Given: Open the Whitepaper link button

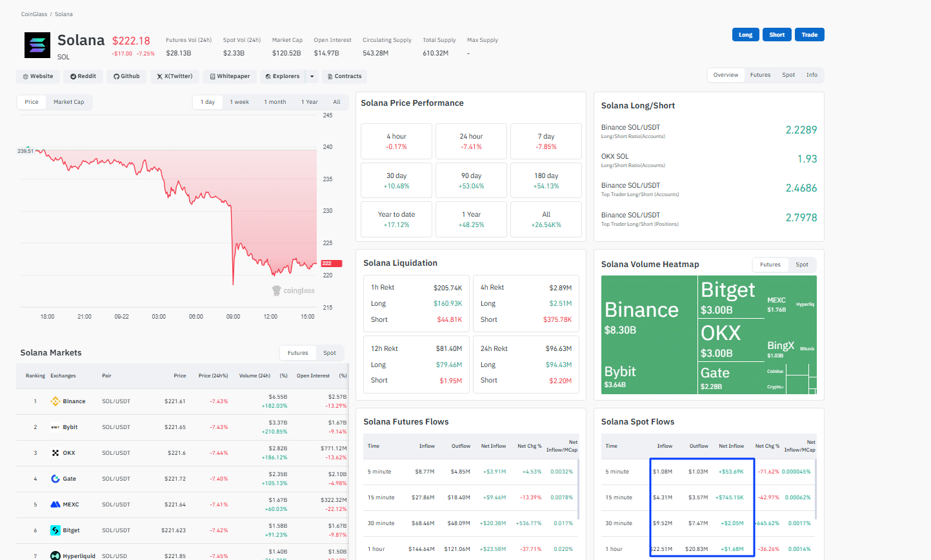Looking at the screenshot, I should pyautogui.click(x=230, y=76).
